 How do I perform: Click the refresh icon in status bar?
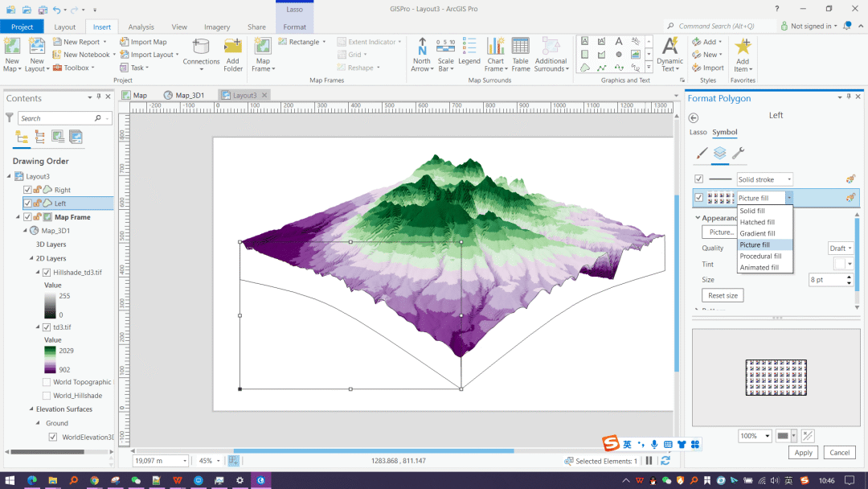coord(665,460)
